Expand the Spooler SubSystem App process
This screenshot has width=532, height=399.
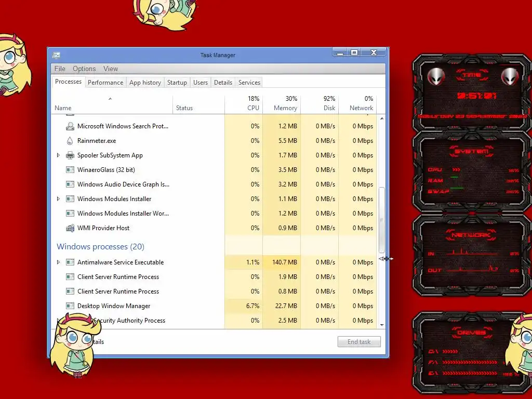click(58, 155)
